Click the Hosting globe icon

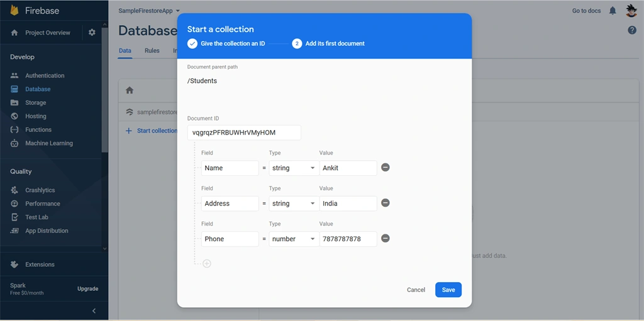coord(14,116)
